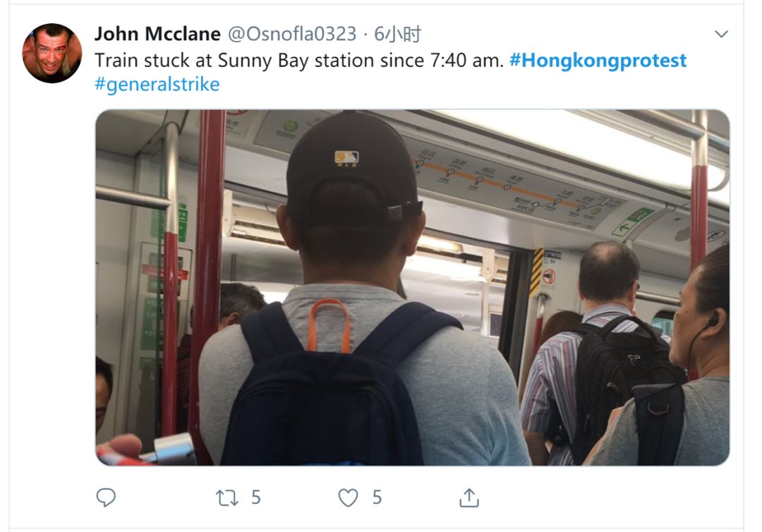Expand the tweet options chevron menu
This screenshot has height=532, width=762.
coord(721,34)
